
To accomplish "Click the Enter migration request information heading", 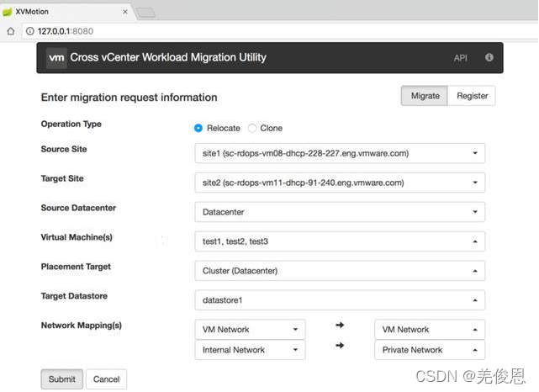I will (x=129, y=98).
